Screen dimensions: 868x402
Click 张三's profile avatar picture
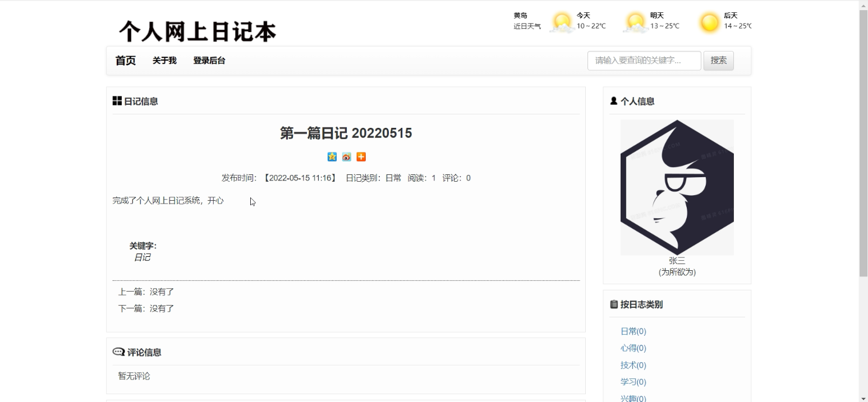pyautogui.click(x=677, y=187)
